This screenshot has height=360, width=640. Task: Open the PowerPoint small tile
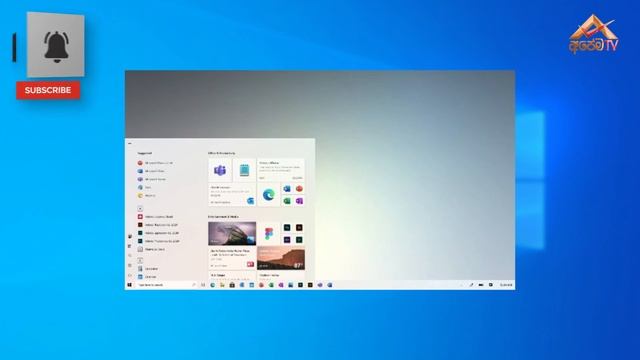click(299, 189)
